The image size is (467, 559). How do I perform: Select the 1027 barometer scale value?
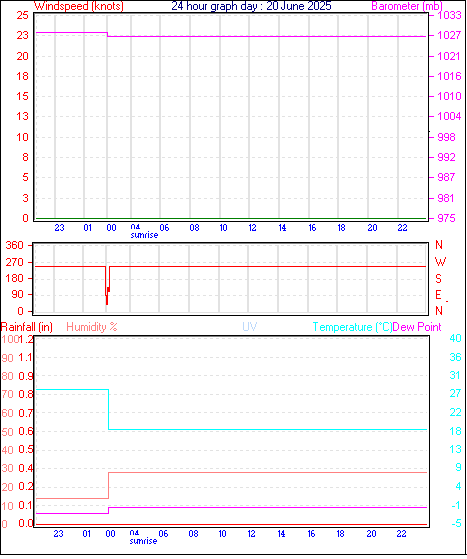449,35
